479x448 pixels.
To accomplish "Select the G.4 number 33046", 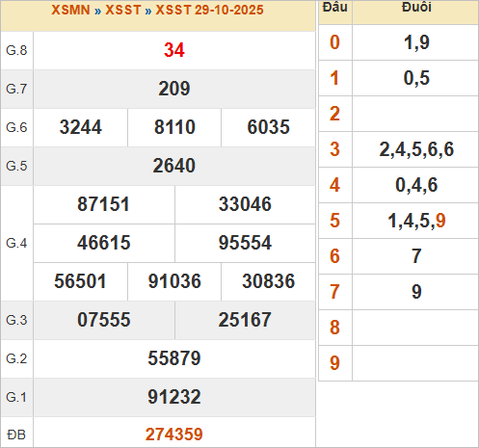I will [245, 204].
